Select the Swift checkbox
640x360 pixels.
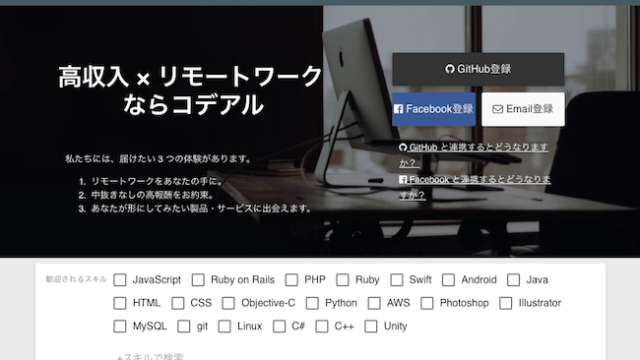point(396,280)
